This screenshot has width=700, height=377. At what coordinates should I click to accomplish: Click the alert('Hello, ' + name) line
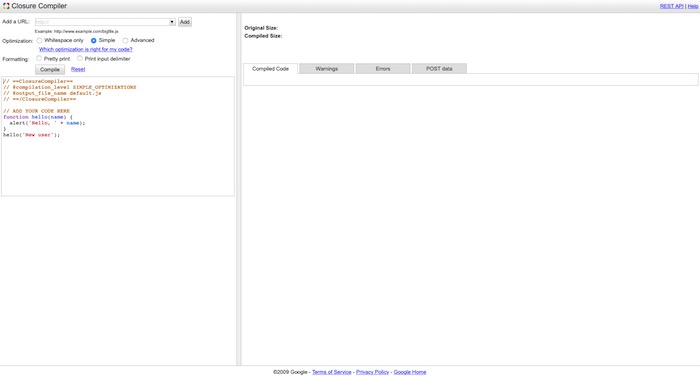tap(47, 123)
